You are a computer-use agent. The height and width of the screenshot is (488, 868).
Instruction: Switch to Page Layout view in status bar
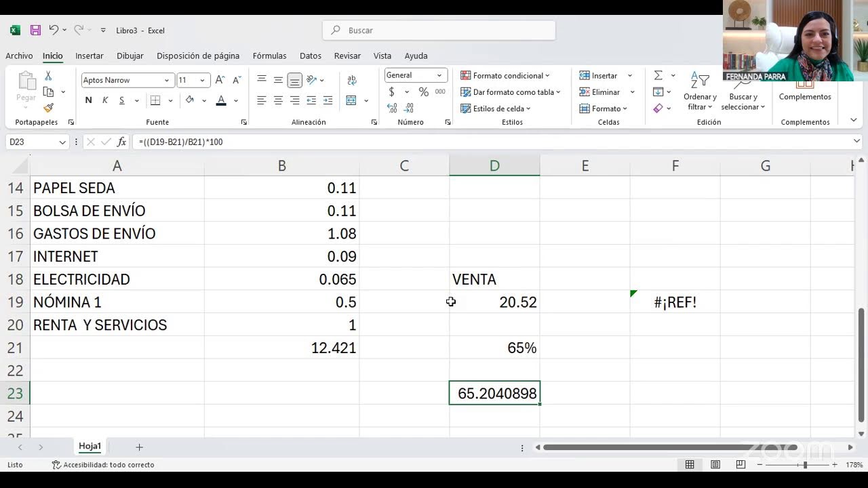pyautogui.click(x=715, y=465)
